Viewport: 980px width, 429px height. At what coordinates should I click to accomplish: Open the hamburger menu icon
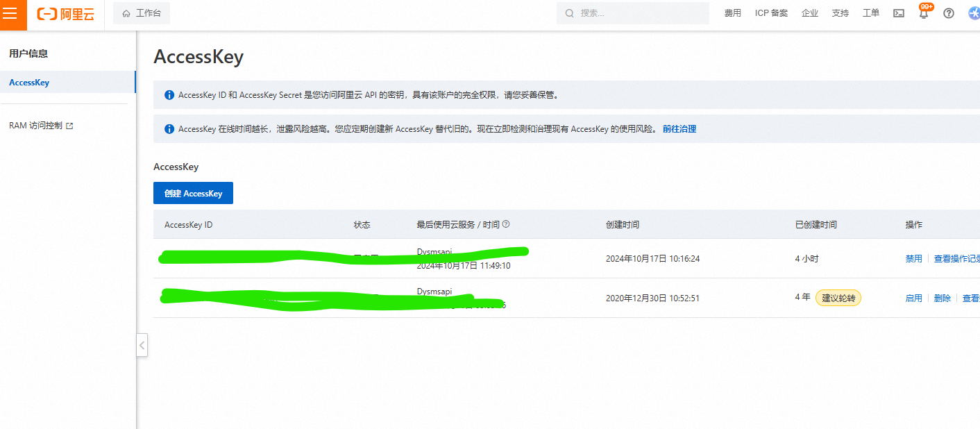point(10,13)
